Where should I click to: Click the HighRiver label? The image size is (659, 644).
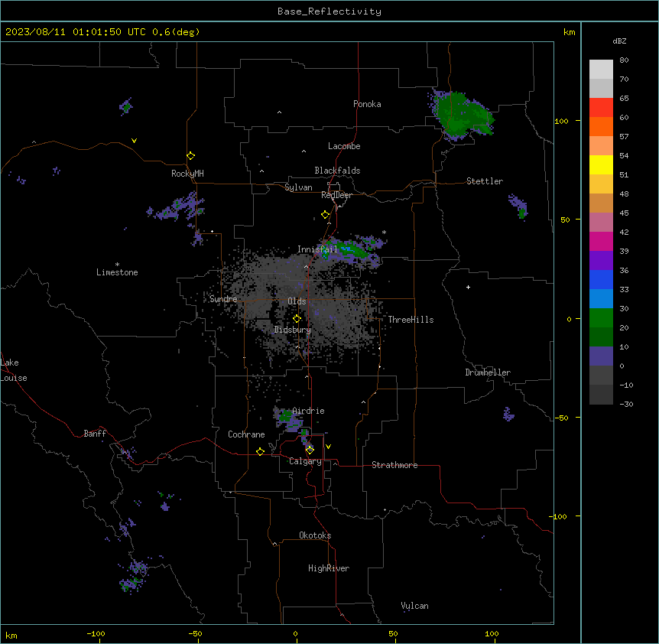click(329, 568)
